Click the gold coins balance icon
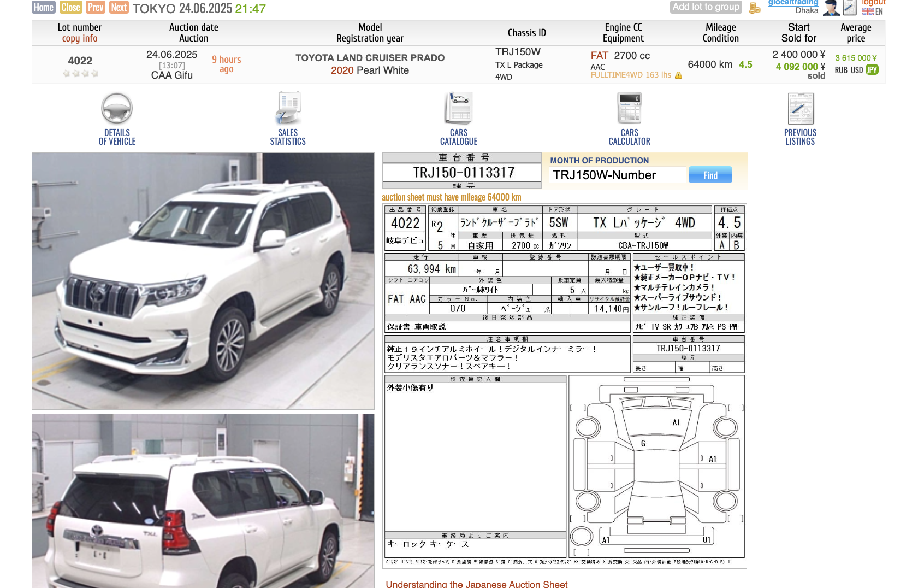Image resolution: width=924 pixels, height=588 pixels. tap(755, 8)
